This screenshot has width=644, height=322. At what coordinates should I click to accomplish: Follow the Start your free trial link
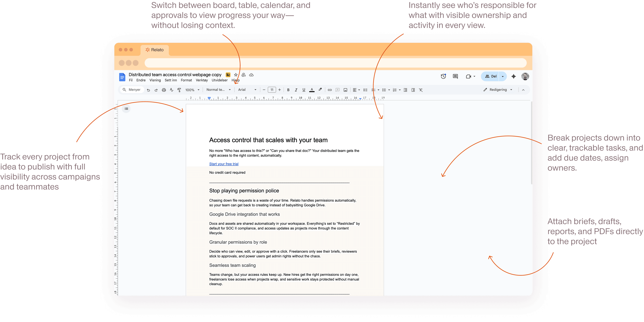pos(224,164)
